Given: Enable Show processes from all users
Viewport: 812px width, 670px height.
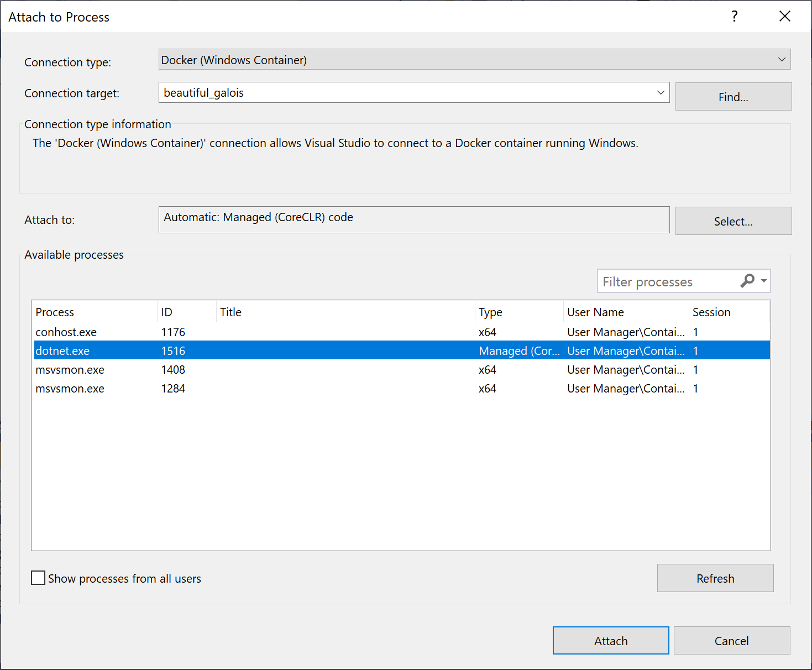Looking at the screenshot, I should click(x=38, y=578).
